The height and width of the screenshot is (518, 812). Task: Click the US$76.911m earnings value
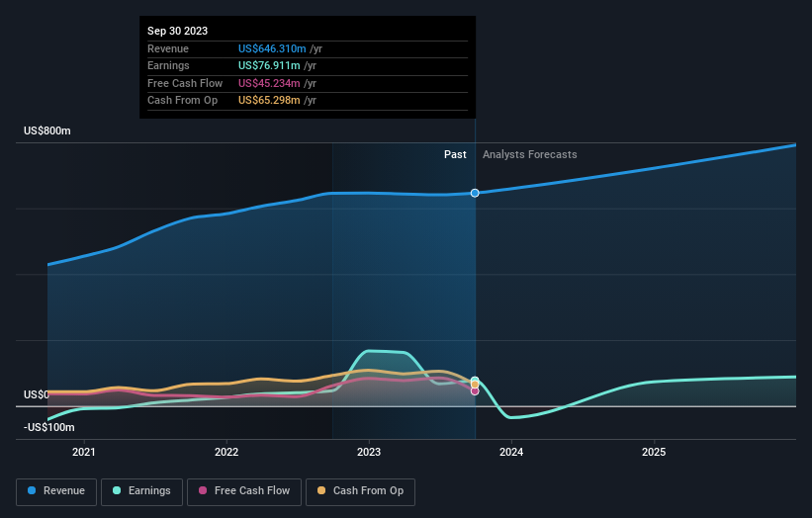click(x=269, y=65)
